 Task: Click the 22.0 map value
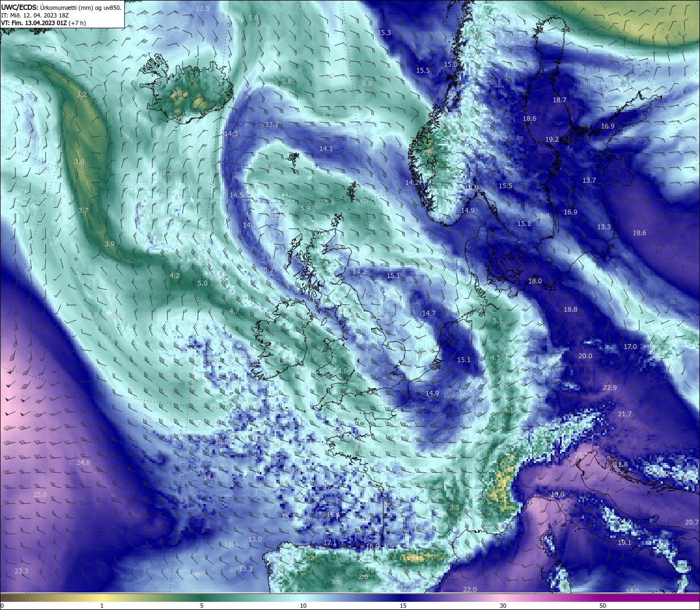pyautogui.click(x=470, y=590)
